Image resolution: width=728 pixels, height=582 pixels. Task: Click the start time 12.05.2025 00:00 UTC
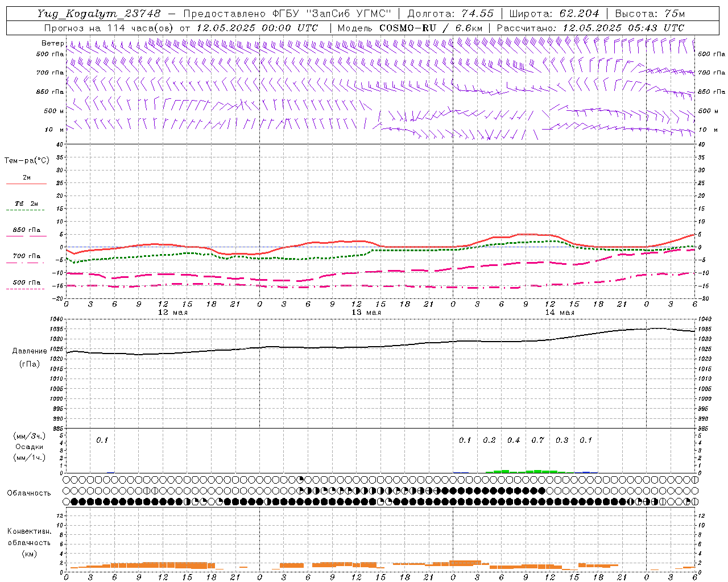257,28
